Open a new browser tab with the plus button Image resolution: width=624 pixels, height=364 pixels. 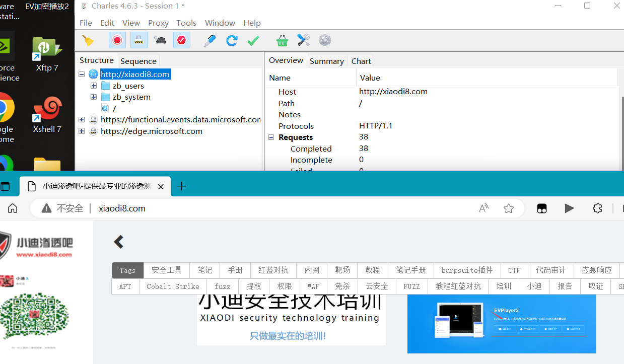pyautogui.click(x=182, y=186)
